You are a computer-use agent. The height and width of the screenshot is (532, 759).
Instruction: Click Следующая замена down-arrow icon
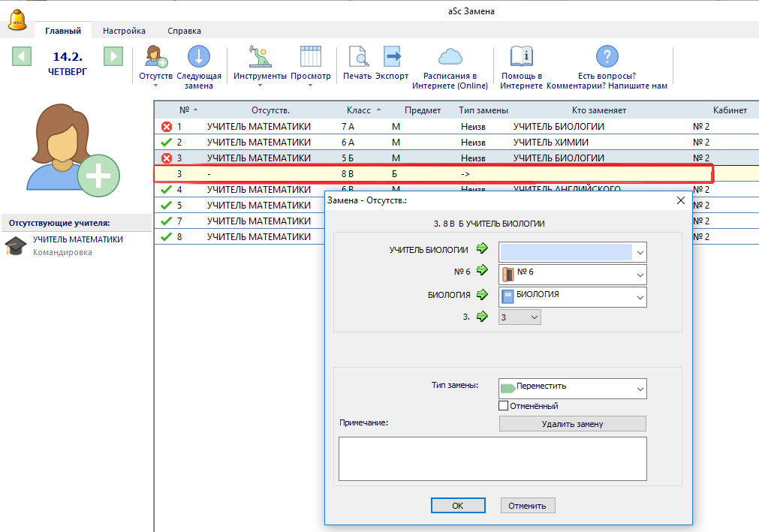coord(198,56)
